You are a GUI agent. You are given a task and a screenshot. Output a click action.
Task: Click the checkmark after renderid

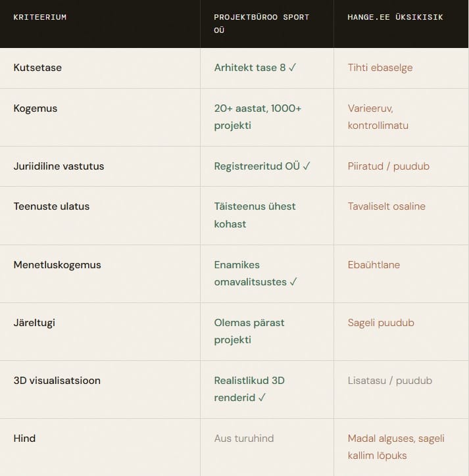[262, 397]
